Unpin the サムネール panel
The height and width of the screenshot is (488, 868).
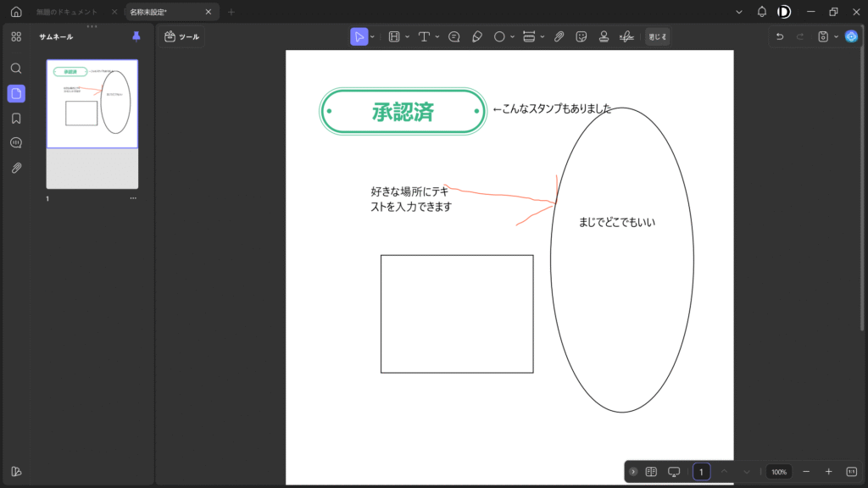pyautogui.click(x=136, y=36)
